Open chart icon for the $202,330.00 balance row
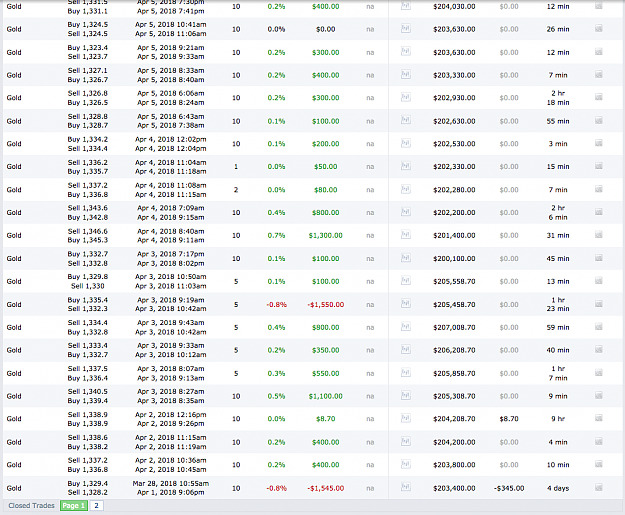This screenshot has height=515, width=625. pos(406,166)
